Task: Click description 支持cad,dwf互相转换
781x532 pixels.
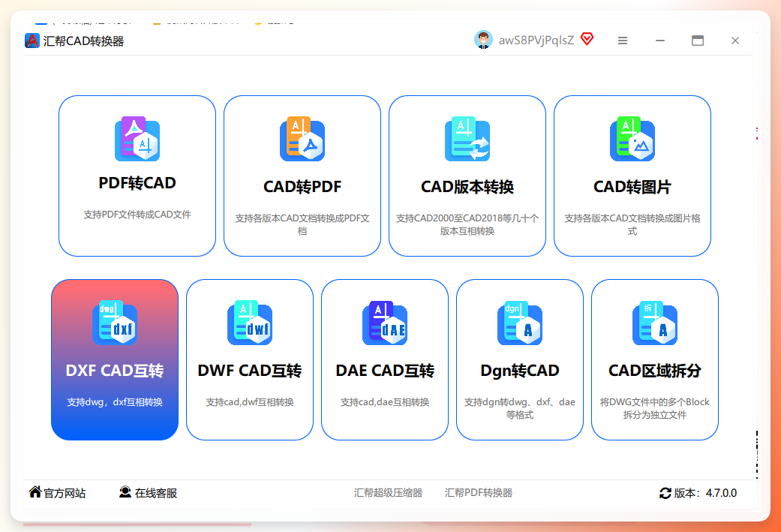Action: pyautogui.click(x=250, y=402)
